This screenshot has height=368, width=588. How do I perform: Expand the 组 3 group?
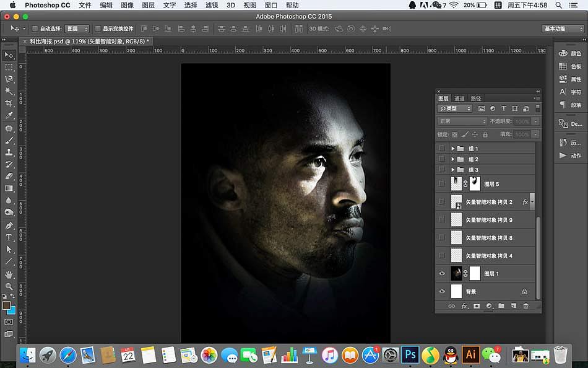pyautogui.click(x=452, y=169)
